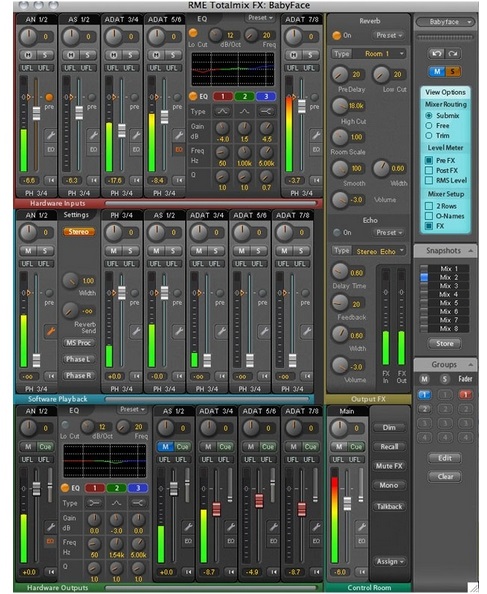Toggle Echo On switch
Image resolution: width=487 pixels, height=594 pixels.
tap(336, 232)
